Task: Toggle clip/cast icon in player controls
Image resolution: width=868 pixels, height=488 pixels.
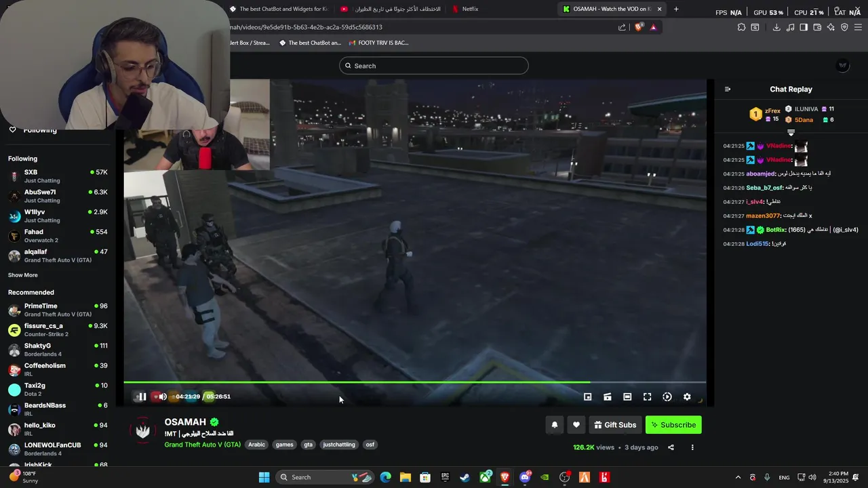Action: point(608,397)
